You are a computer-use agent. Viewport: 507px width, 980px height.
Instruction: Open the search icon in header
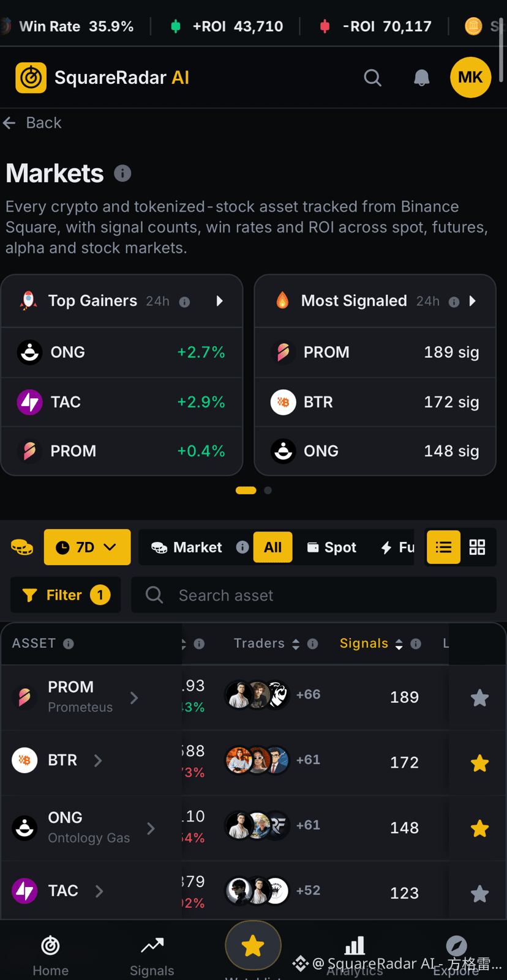[x=372, y=78]
